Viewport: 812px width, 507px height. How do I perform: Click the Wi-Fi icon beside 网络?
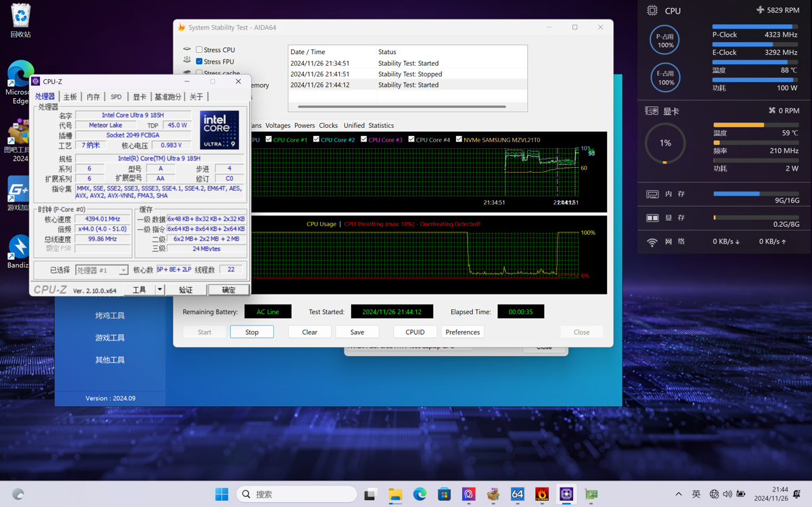652,242
